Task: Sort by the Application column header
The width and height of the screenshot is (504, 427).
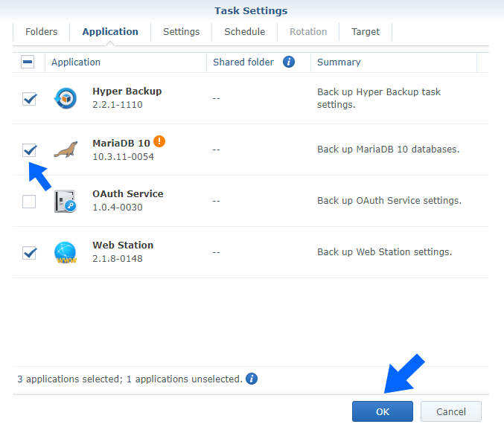Action: click(126, 62)
